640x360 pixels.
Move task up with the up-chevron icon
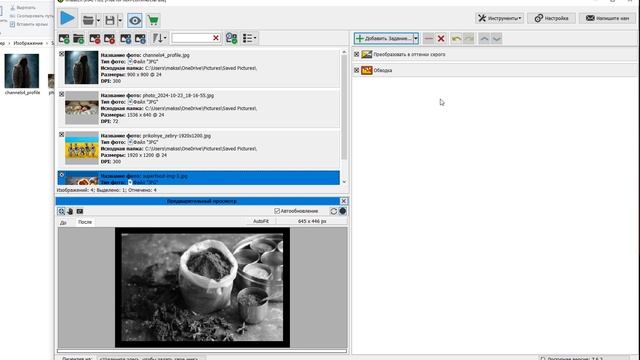point(484,38)
